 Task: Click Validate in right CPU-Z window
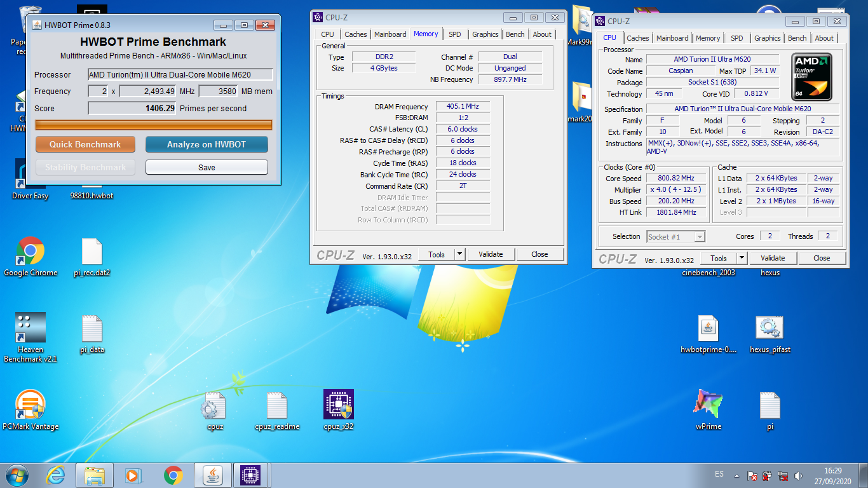pos(773,258)
